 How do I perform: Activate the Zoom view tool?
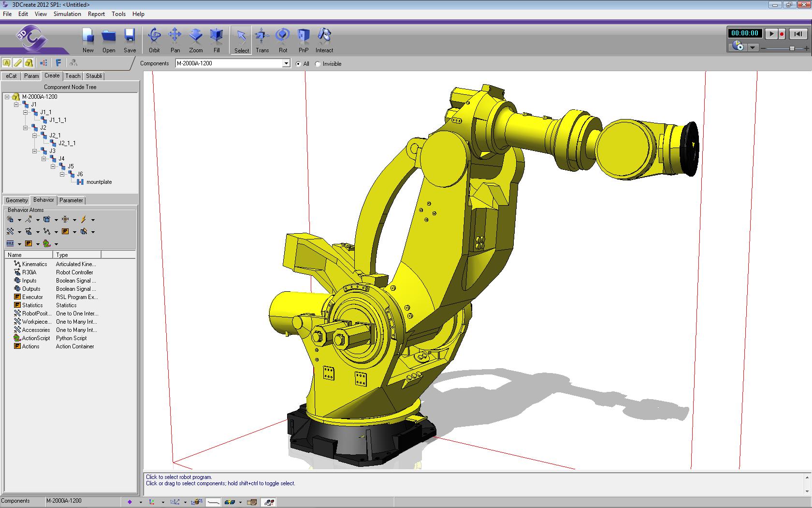coord(196,40)
